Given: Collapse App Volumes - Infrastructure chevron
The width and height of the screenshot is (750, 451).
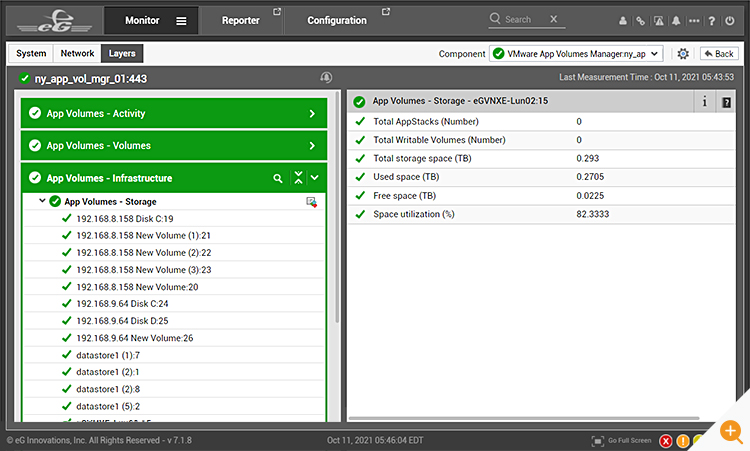Looking at the screenshot, I should pyautogui.click(x=315, y=178).
